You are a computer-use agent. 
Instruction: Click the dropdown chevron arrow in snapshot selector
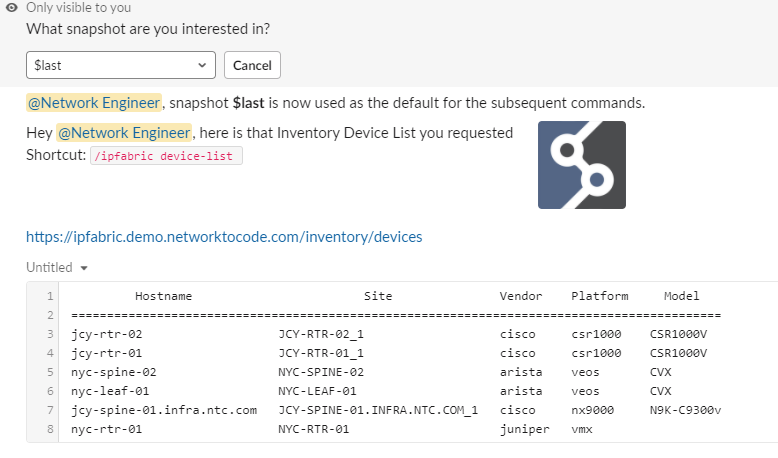[202, 65]
